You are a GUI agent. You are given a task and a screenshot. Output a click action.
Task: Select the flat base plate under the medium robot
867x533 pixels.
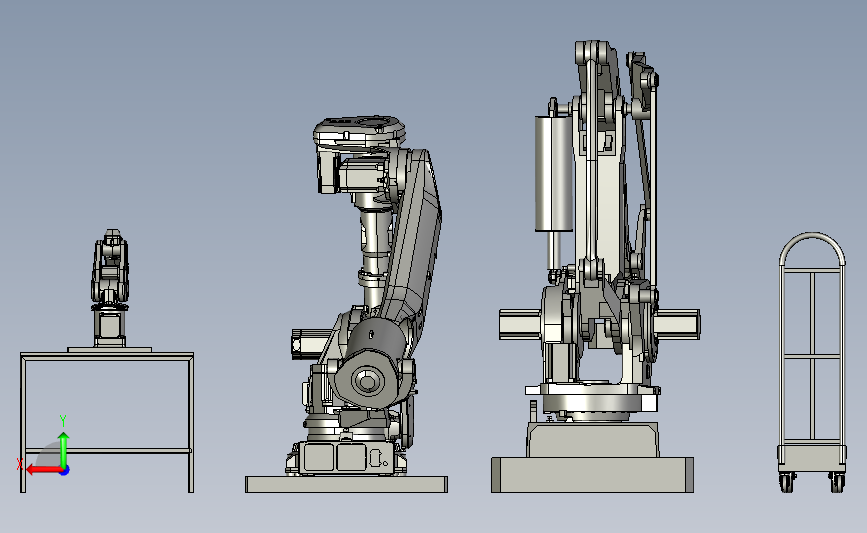(347, 484)
